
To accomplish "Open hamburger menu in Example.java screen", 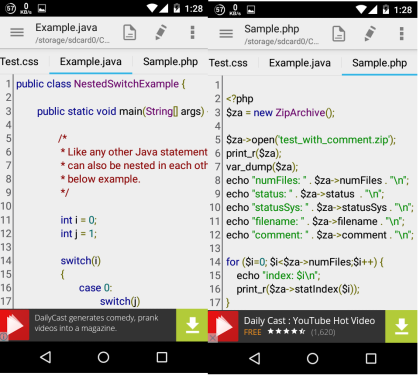I will click(17, 32).
